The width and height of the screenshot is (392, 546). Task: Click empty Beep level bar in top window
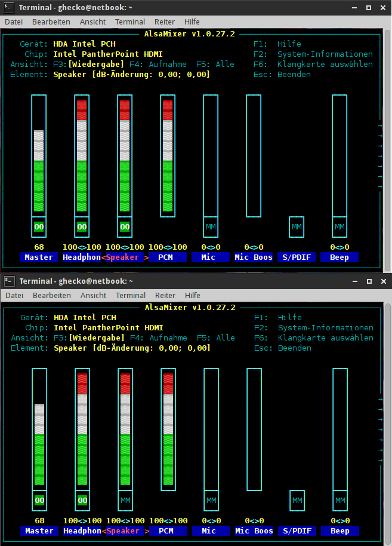[339, 156]
